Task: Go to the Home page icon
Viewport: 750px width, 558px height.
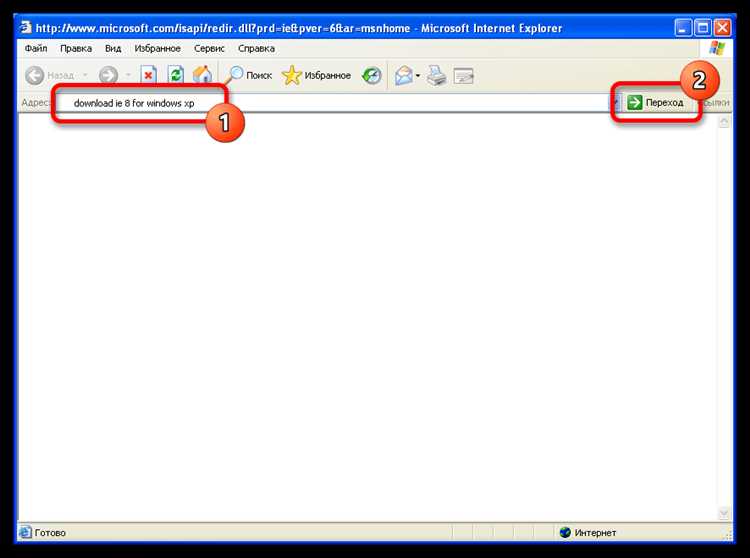Action: click(202, 75)
